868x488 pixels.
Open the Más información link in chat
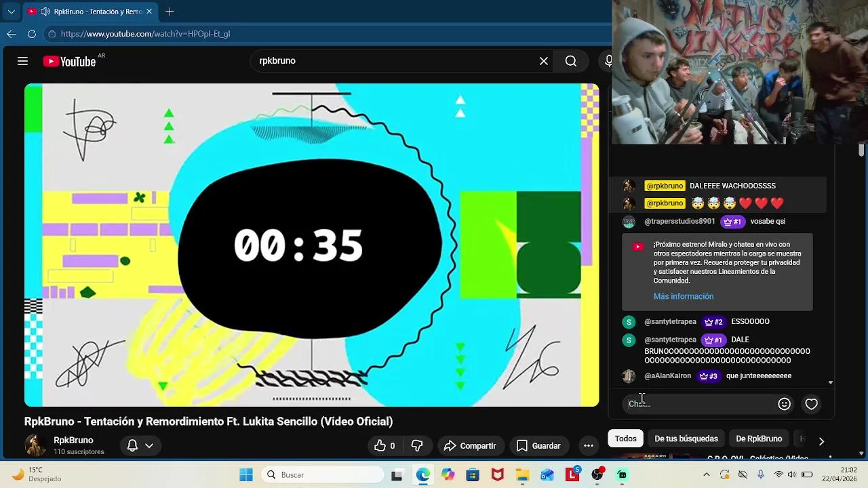click(683, 296)
